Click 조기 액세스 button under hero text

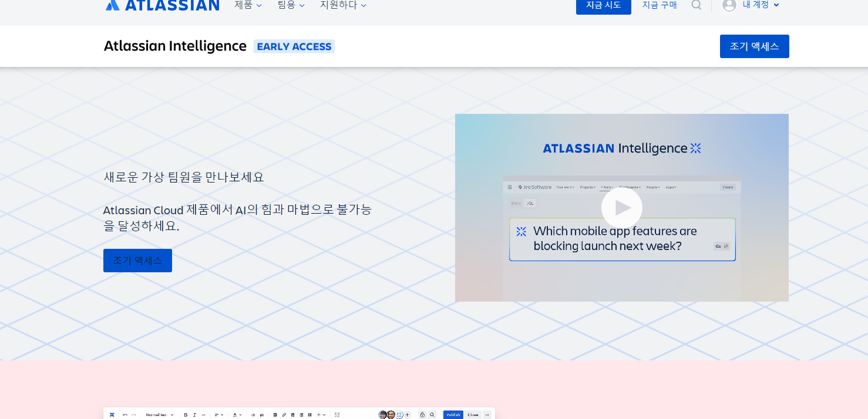point(137,261)
